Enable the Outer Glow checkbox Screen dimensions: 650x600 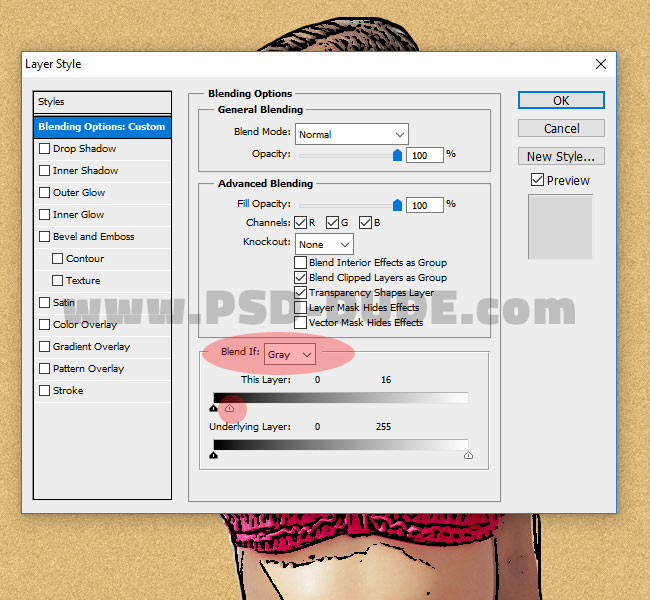pyautogui.click(x=44, y=192)
